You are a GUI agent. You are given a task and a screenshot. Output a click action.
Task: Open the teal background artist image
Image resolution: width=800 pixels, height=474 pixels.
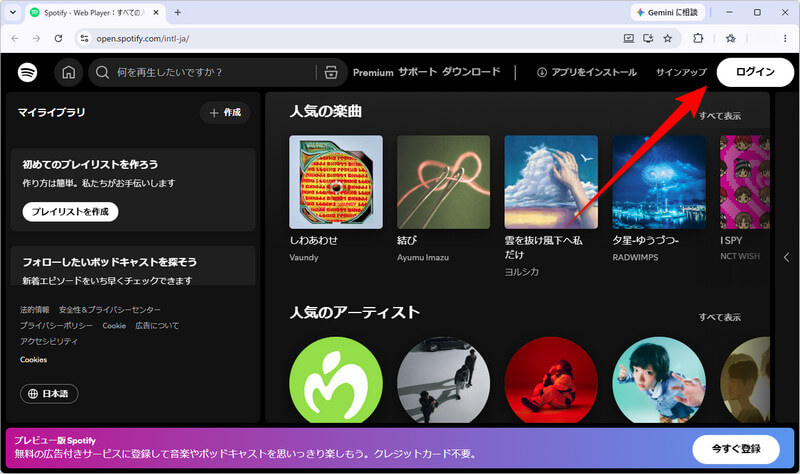click(659, 380)
